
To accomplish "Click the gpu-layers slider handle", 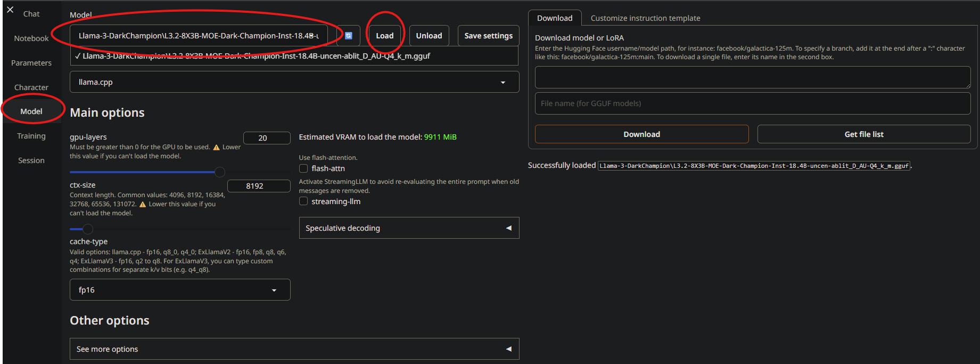I will tap(219, 172).
